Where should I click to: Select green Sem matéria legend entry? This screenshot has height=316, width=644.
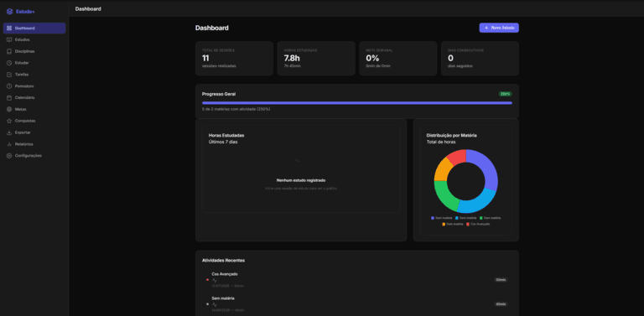pos(491,218)
